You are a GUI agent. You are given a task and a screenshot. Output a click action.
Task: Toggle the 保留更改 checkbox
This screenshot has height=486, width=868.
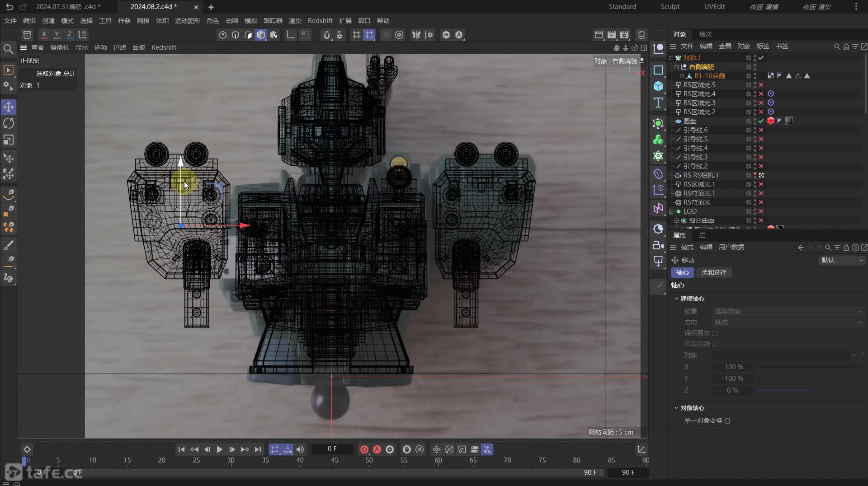click(x=715, y=333)
